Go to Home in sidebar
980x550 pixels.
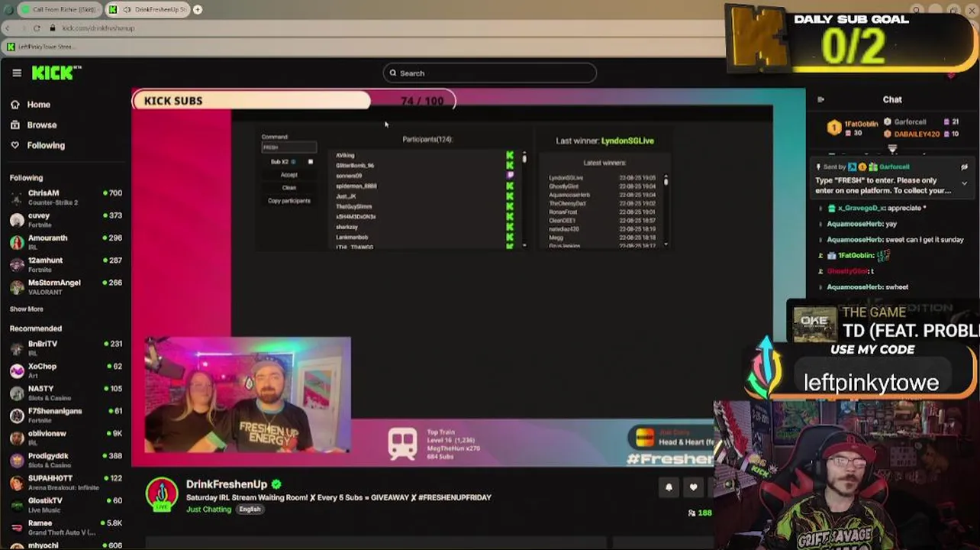pos(38,105)
